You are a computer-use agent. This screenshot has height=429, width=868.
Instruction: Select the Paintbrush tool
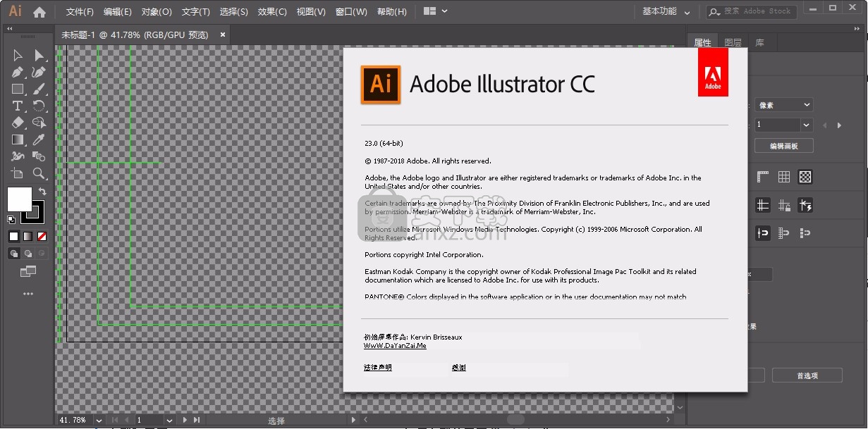[39, 89]
